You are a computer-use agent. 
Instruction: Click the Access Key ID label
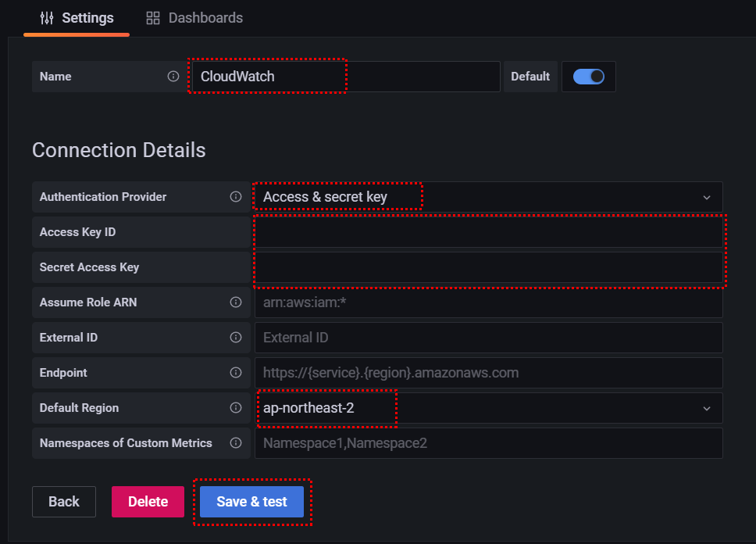pyautogui.click(x=77, y=232)
